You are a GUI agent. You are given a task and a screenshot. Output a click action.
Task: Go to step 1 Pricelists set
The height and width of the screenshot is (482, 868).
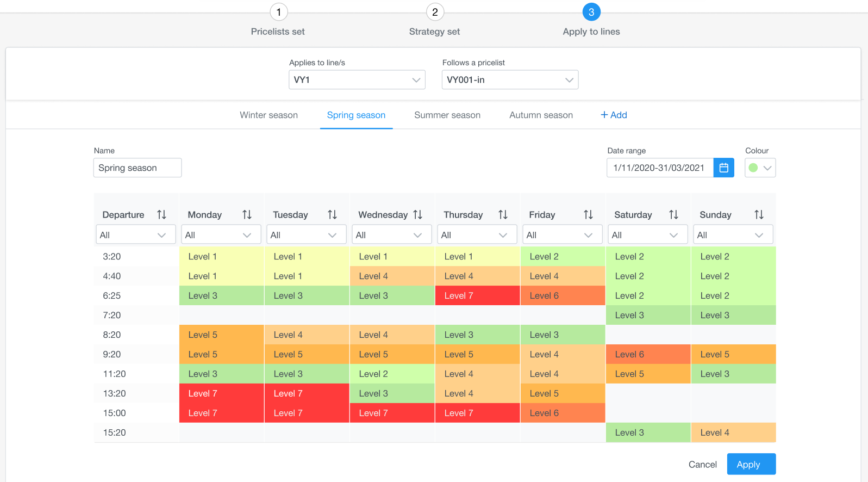278,12
